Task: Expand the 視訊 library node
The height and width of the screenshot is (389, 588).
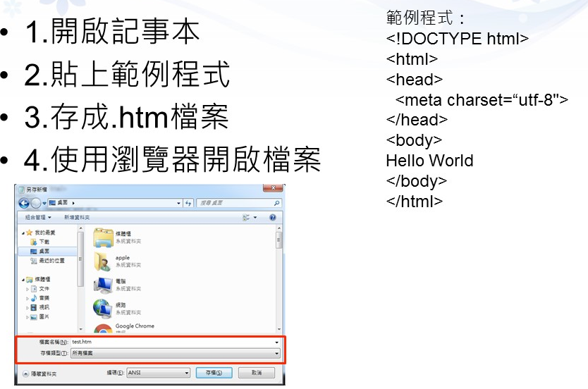Action: (27, 308)
